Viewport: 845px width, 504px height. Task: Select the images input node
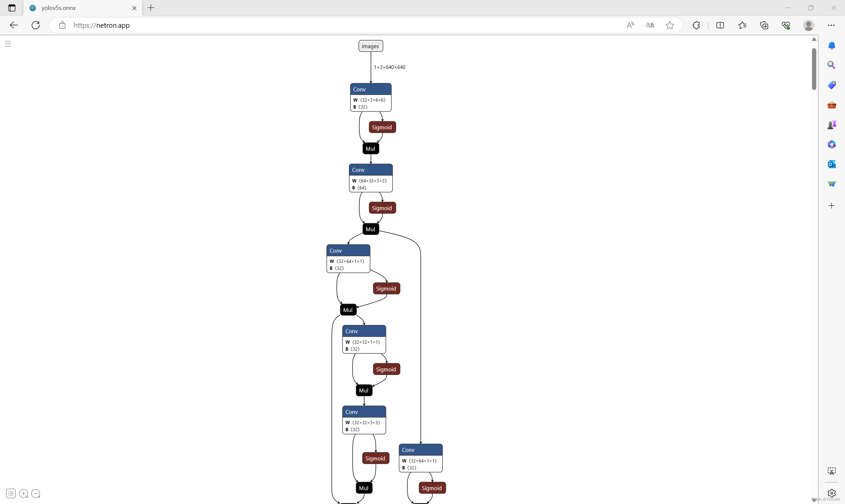(x=370, y=46)
